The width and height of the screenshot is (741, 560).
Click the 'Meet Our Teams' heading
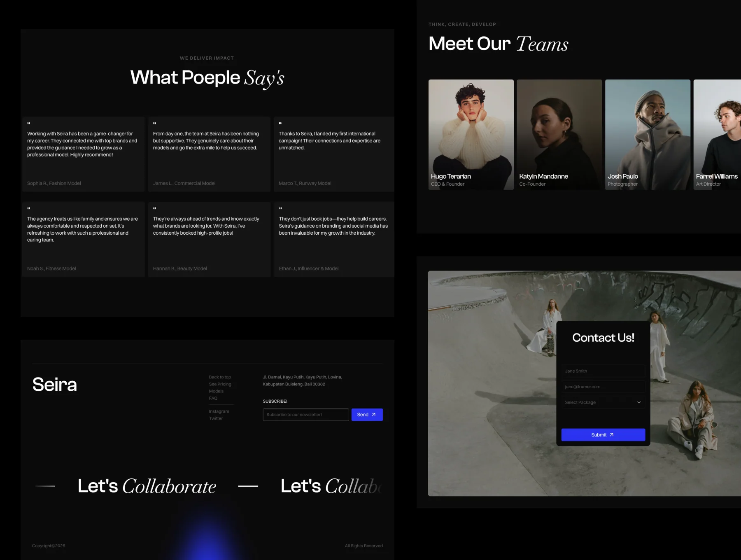499,44
